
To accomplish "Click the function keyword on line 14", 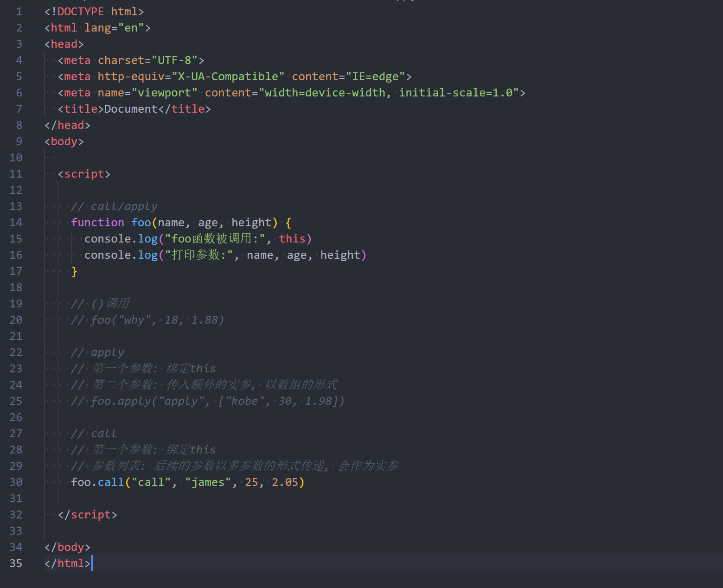I will [97, 223].
